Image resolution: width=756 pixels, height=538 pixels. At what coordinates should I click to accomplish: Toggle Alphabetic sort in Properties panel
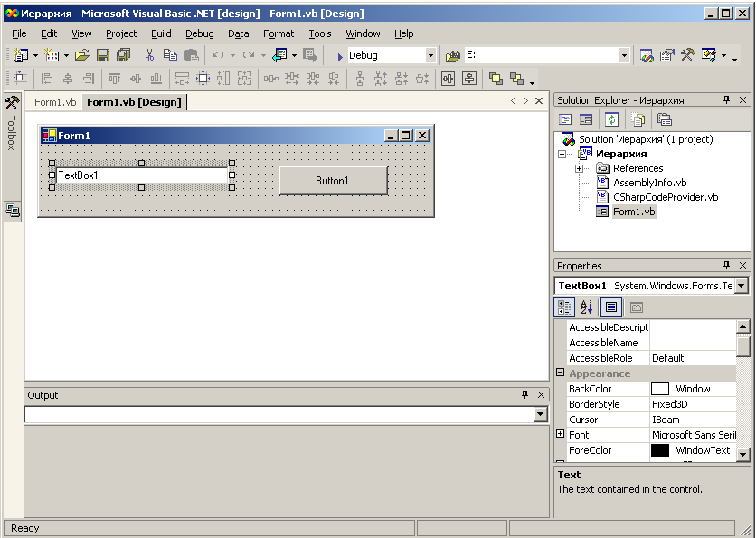point(586,307)
